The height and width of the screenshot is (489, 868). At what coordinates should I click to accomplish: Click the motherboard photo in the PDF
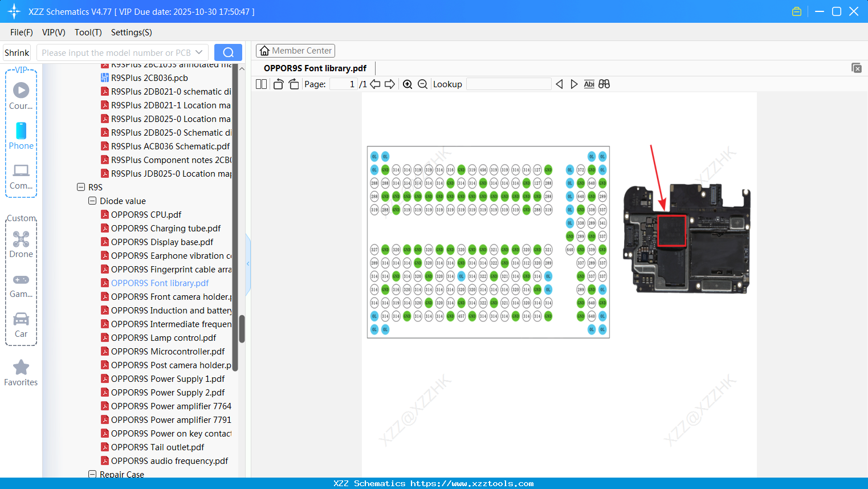coord(687,238)
